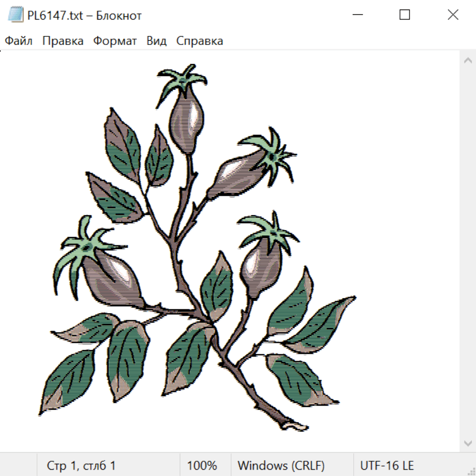This screenshot has width=476, height=476.
Task: Minimize the Блокнот window
Action: pos(358,15)
